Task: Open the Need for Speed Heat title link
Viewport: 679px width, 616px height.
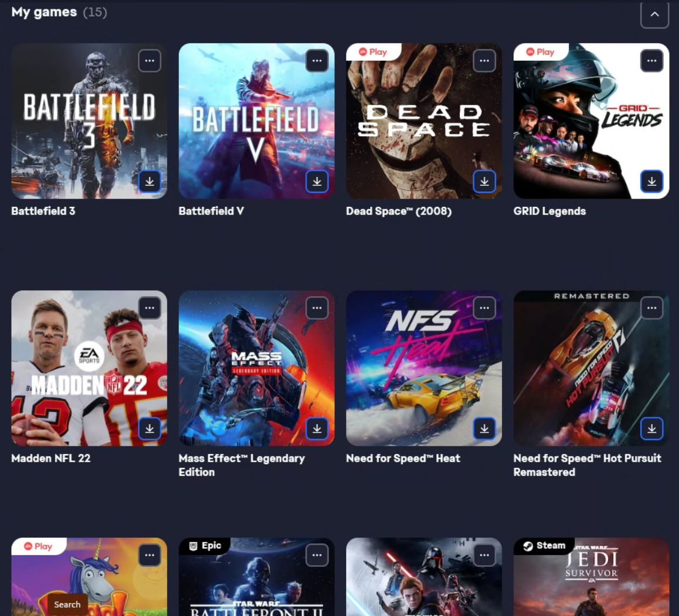Action: tap(403, 458)
